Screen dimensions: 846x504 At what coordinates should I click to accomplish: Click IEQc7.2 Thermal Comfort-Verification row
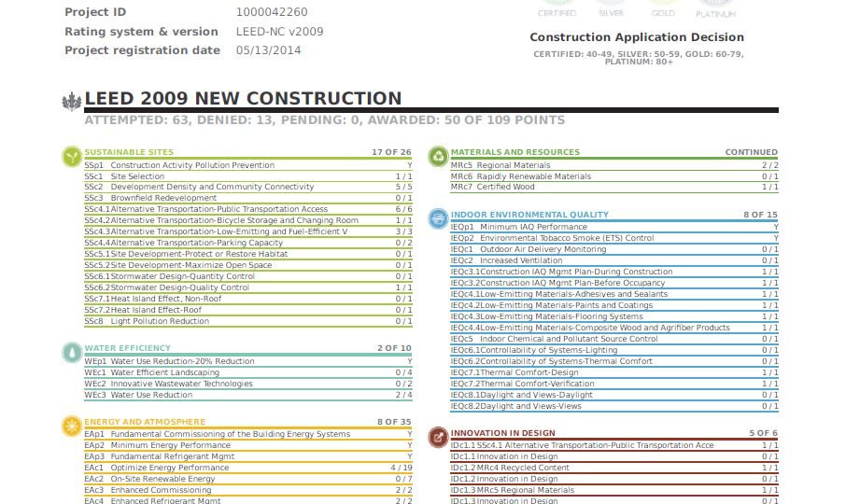614,384
